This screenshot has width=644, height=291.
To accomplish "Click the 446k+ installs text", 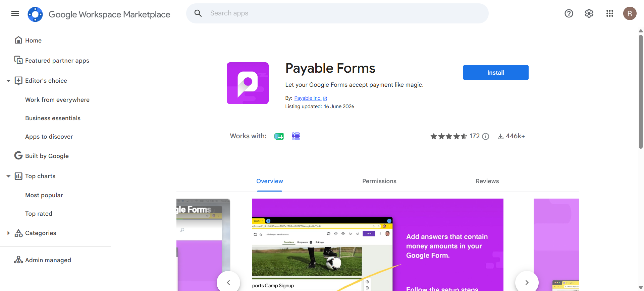I will (x=515, y=136).
